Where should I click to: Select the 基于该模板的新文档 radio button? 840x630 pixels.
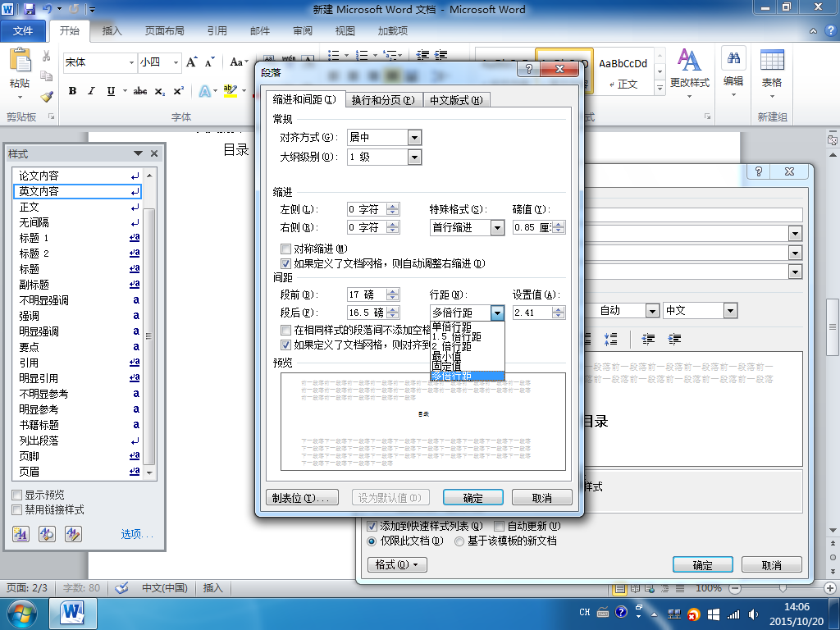point(459,541)
